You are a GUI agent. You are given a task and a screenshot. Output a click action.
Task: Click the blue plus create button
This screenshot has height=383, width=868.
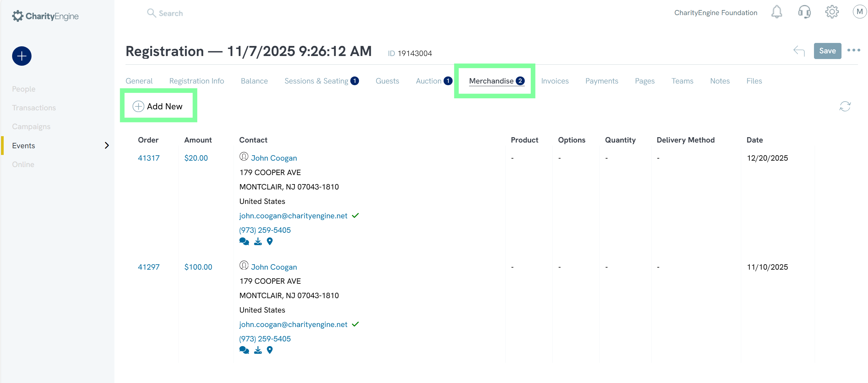coord(22,56)
